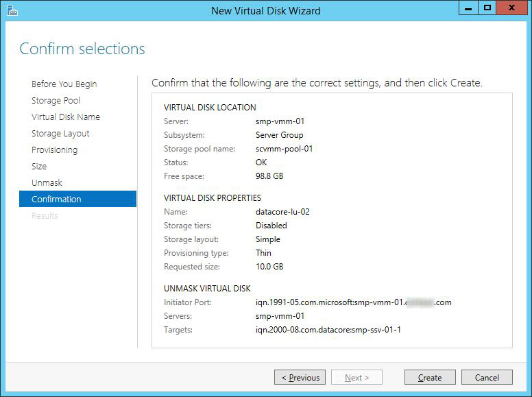Click the wizard icon in the title bar
This screenshot has width=532, height=397.
[x=11, y=10]
